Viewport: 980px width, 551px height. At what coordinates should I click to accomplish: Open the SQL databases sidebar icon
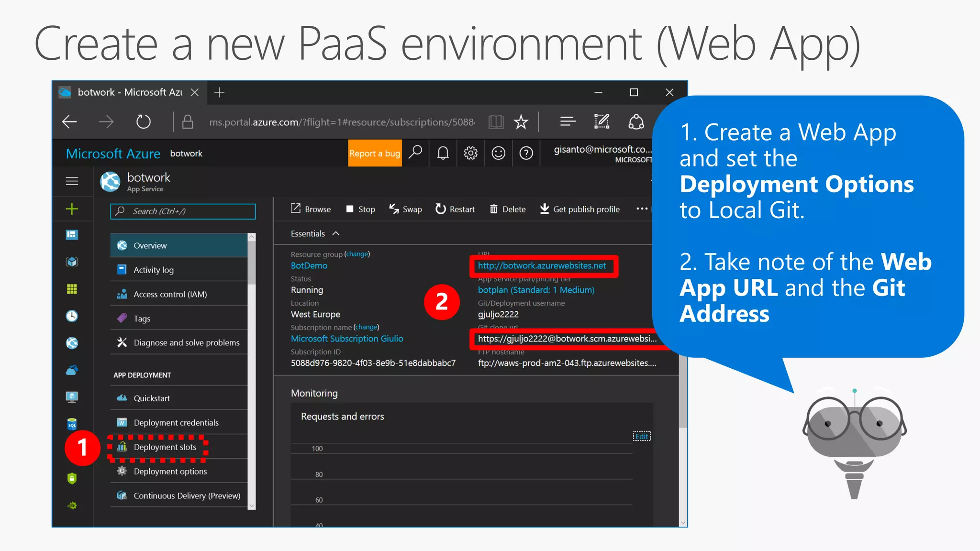pos(72,424)
